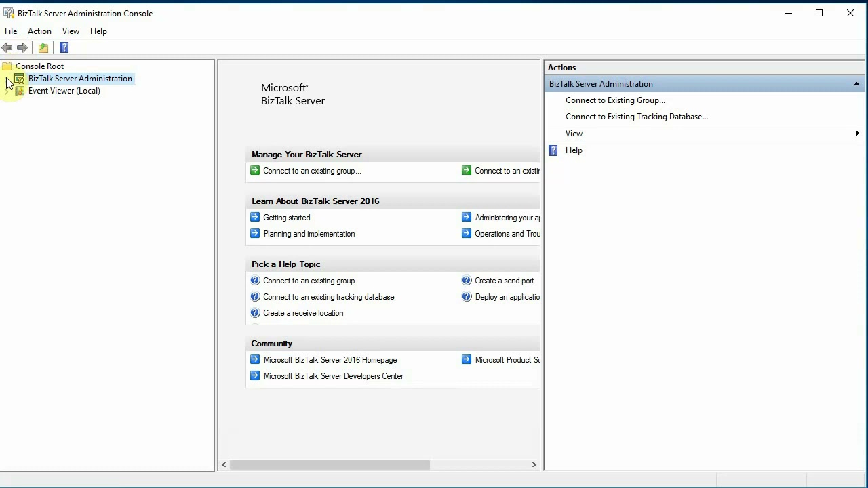
Task: Click the question icon beside Connect to an existing tracking database
Action: point(255,297)
